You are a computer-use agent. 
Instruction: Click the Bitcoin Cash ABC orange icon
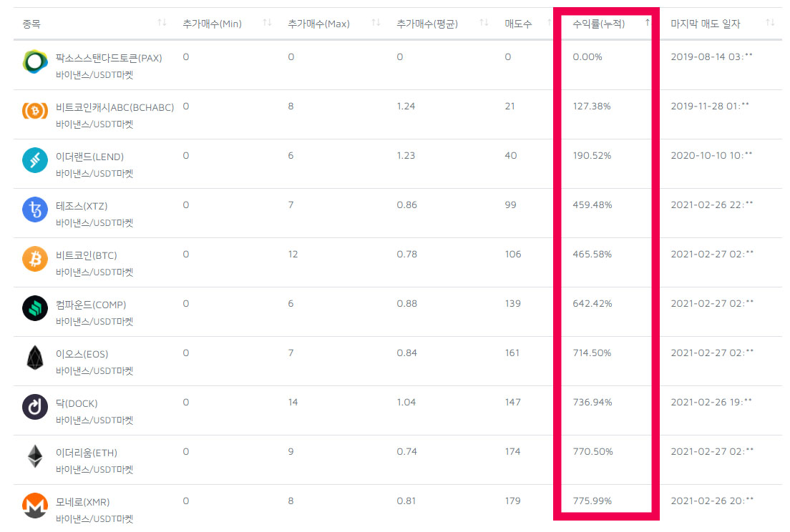(35, 112)
